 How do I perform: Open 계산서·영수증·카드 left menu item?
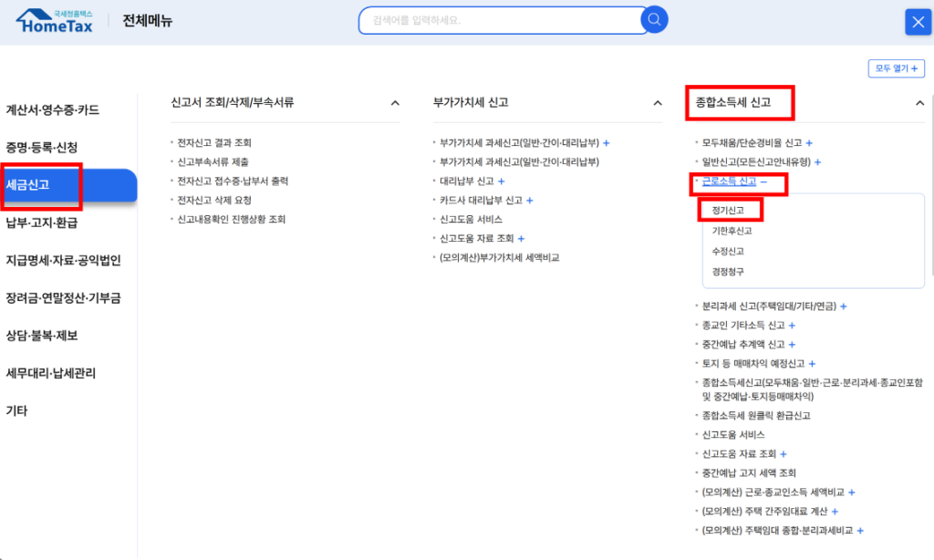(53, 110)
